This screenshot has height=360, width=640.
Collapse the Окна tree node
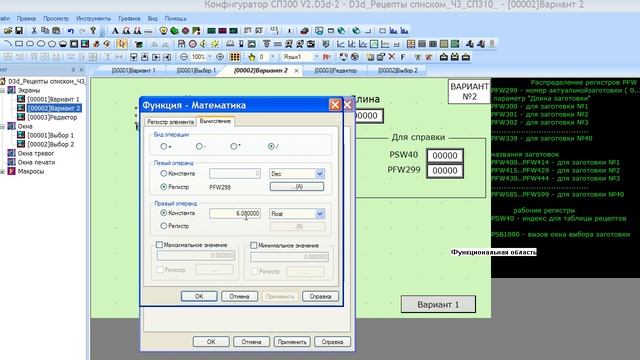(x=2, y=126)
